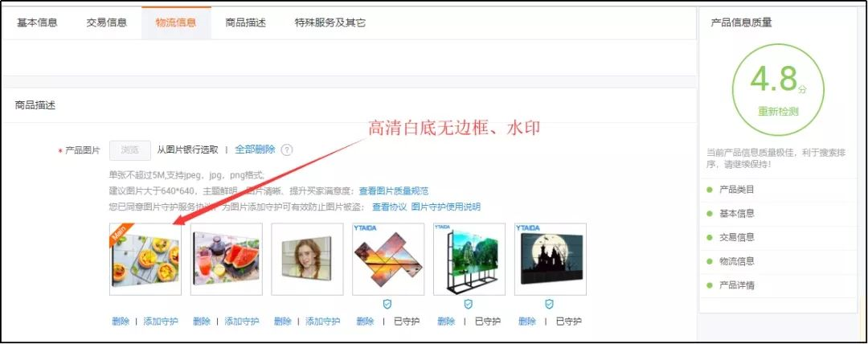
Task: Click shield icon under green landscape image
Action: pyautogui.click(x=469, y=304)
